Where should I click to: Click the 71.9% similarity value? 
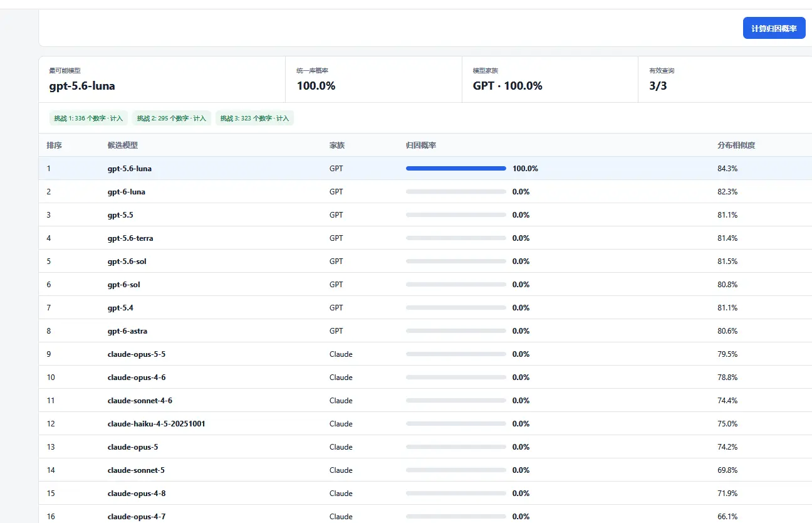click(x=727, y=493)
